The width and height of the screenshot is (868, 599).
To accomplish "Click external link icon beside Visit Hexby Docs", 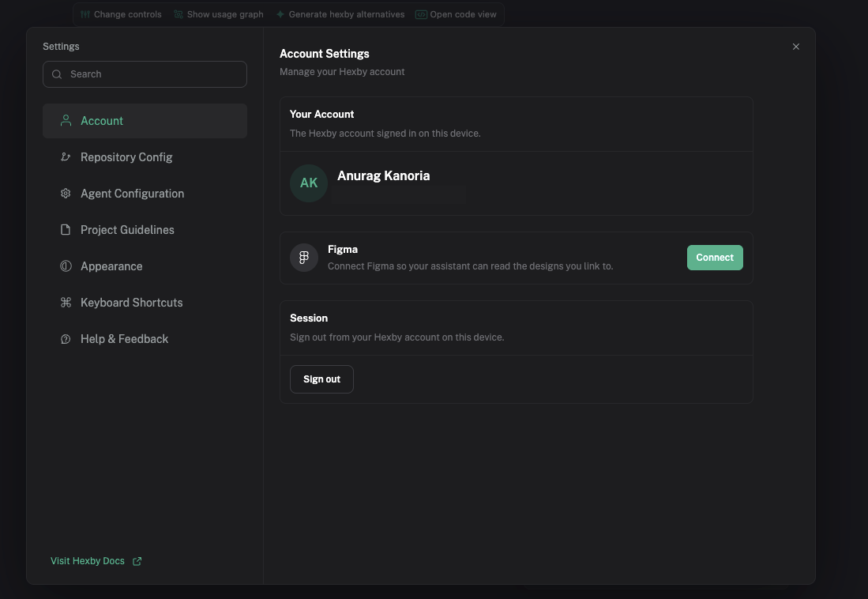I will (137, 561).
